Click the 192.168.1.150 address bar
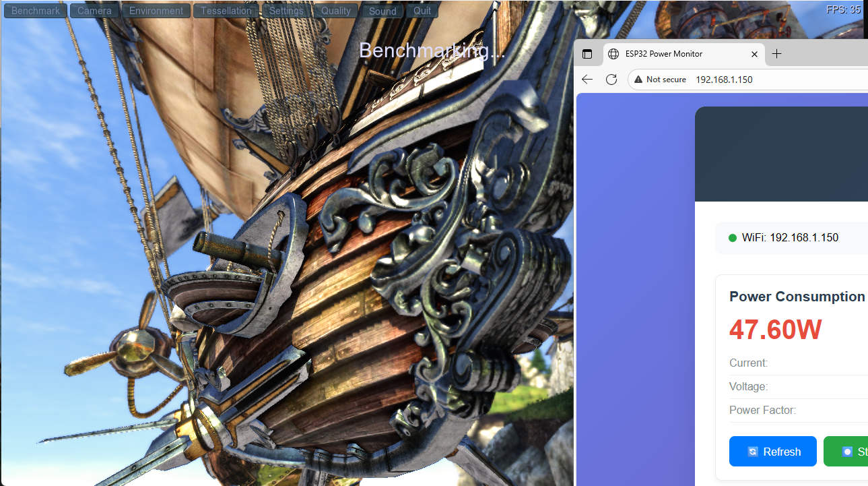Image resolution: width=868 pixels, height=486 pixels. point(724,80)
